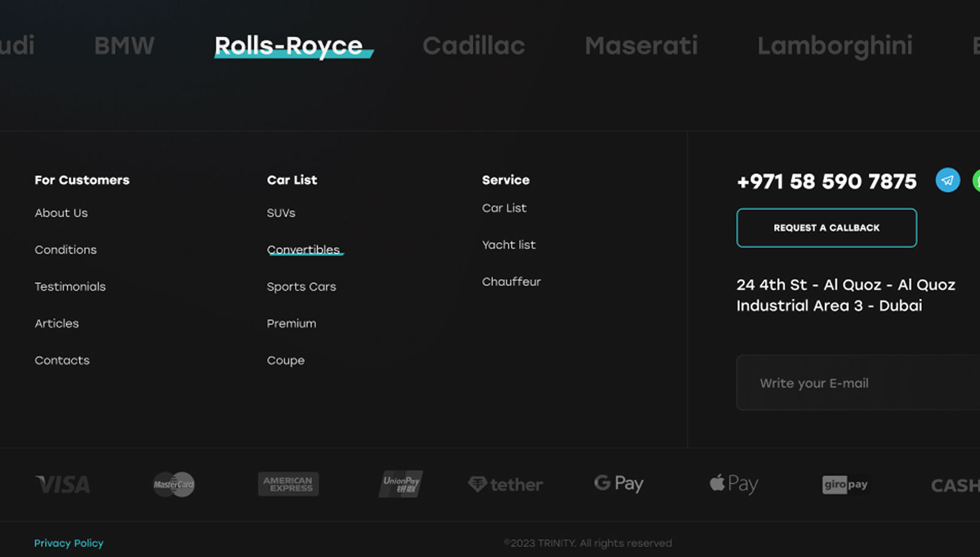Select the Cadillac brand tab
The image size is (980, 557).
click(x=473, y=46)
